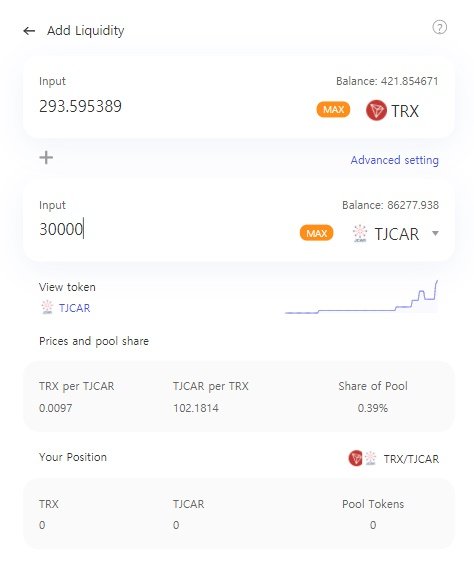
Task: Open the Advanced setting link
Action: [395, 160]
